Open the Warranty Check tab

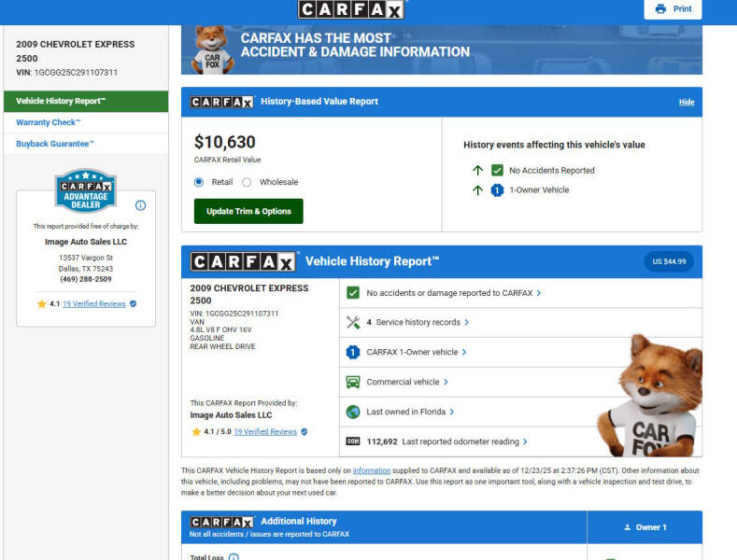[x=49, y=123]
